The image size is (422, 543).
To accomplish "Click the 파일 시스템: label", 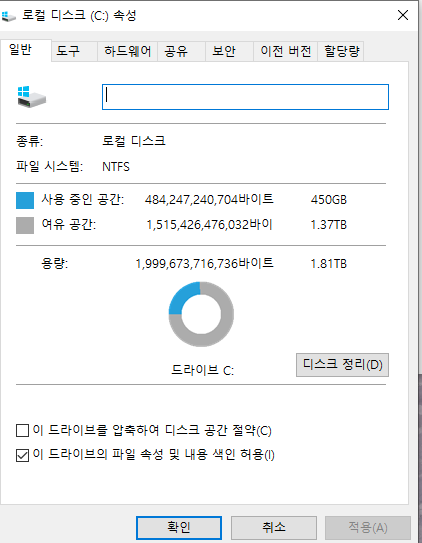I will click(50, 167).
